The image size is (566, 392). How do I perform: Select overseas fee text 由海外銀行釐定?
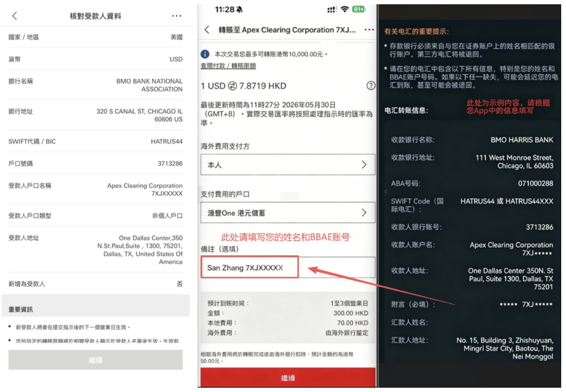click(347, 333)
